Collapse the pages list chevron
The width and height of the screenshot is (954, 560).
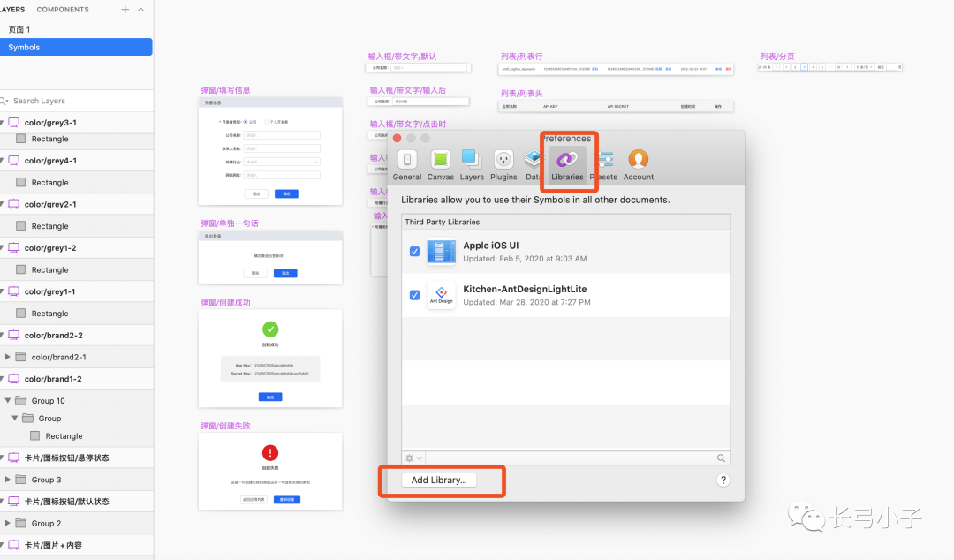point(141,9)
